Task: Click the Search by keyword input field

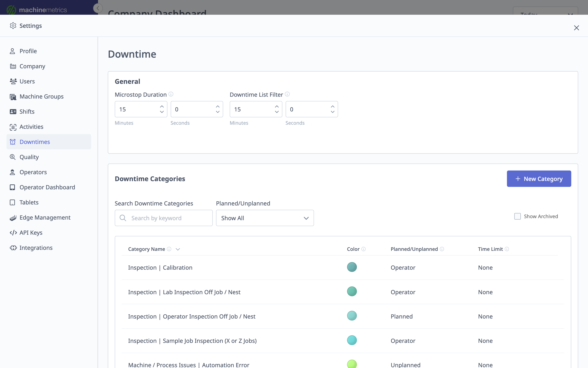Action: [164, 218]
